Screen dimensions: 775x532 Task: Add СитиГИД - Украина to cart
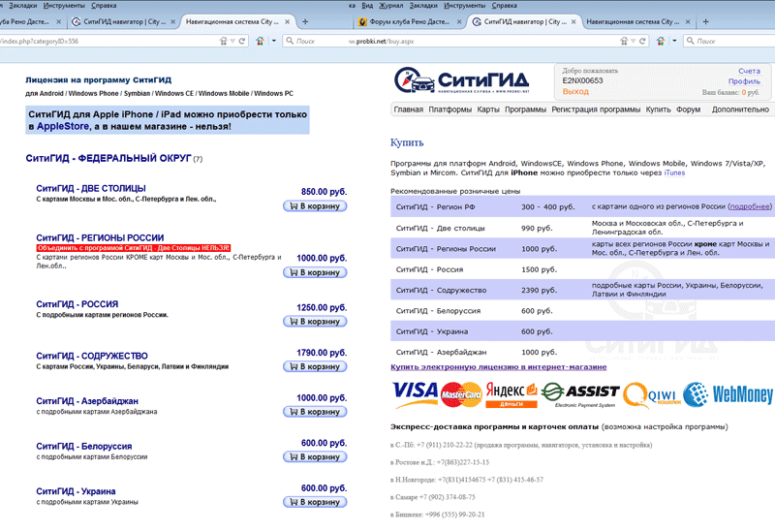point(315,502)
